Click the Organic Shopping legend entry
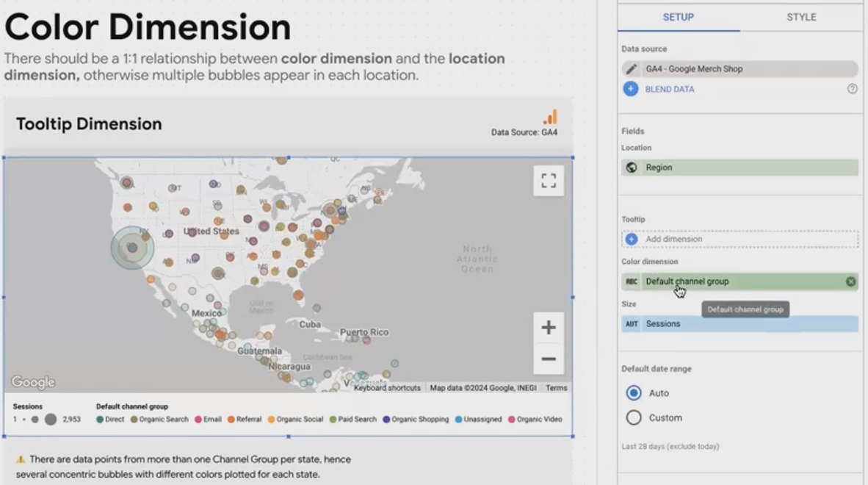 click(x=416, y=420)
